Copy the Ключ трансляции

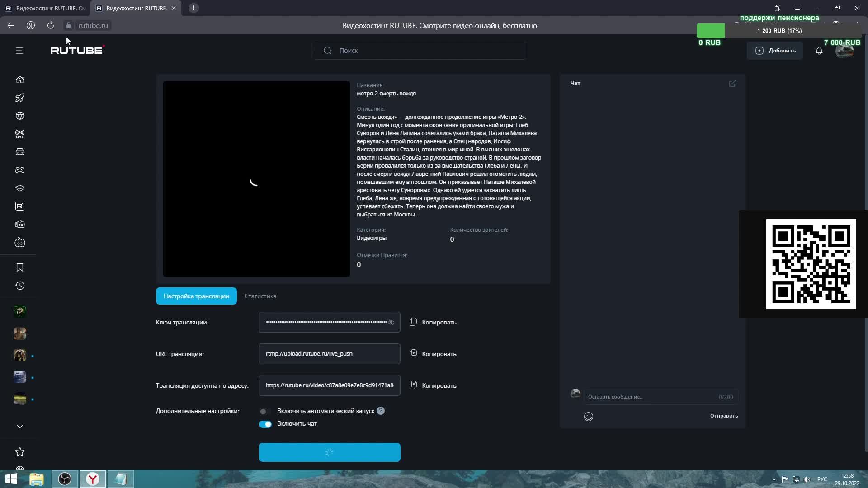click(433, 322)
